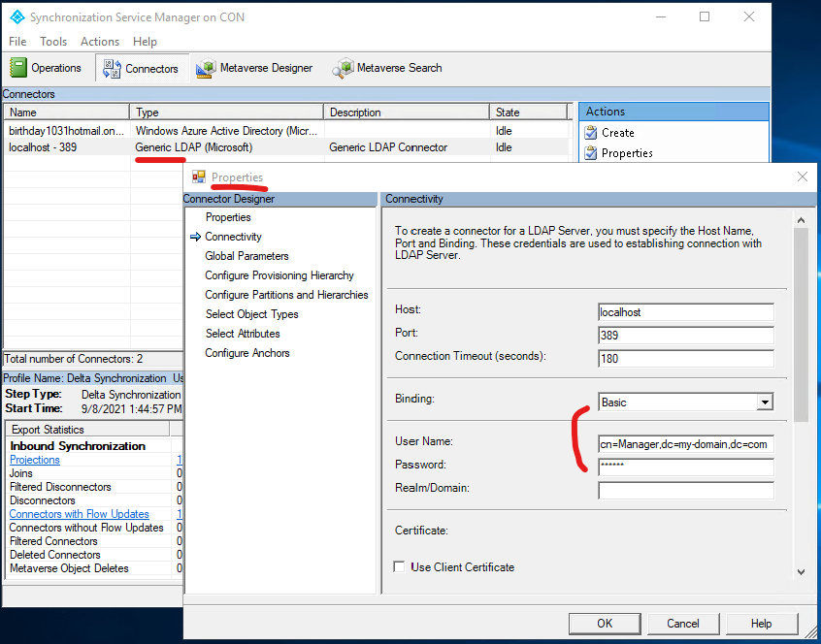Image resolution: width=821 pixels, height=644 pixels.
Task: Open the Projections statistics link
Action: point(35,460)
